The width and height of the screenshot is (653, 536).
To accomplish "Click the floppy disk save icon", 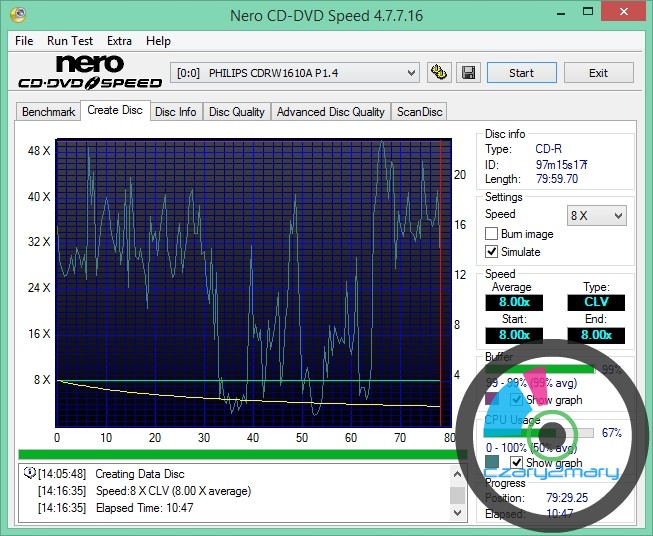I will (467, 73).
